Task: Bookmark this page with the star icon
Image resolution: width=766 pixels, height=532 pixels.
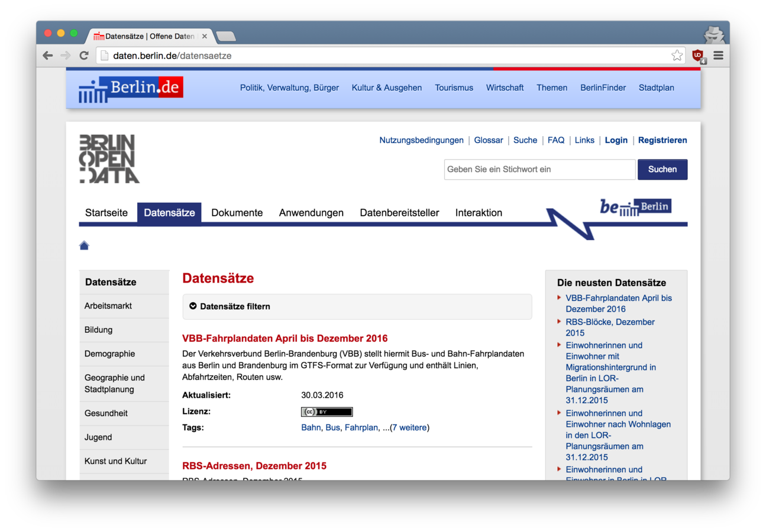Action: point(677,56)
